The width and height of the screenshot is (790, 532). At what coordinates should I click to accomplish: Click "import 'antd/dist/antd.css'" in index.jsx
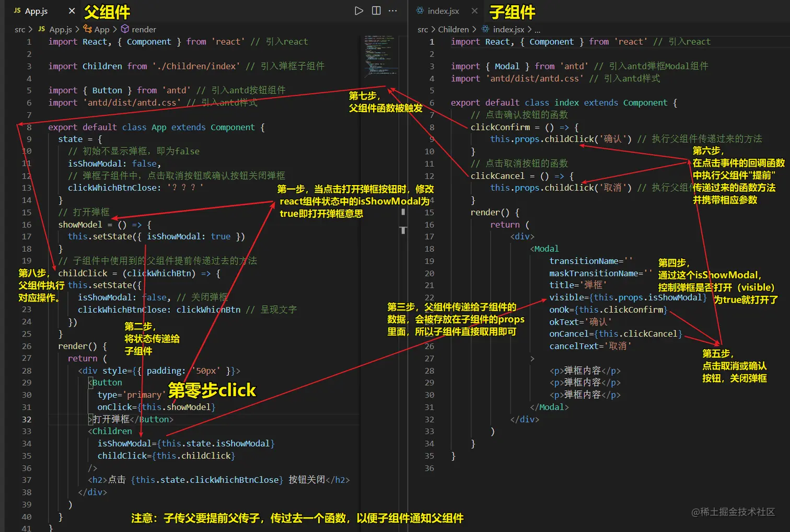tap(517, 78)
